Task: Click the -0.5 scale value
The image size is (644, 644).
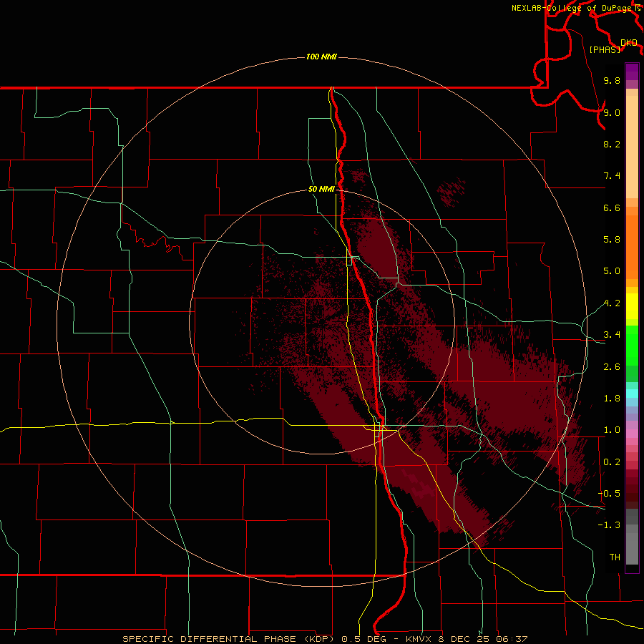Action: tap(609, 494)
